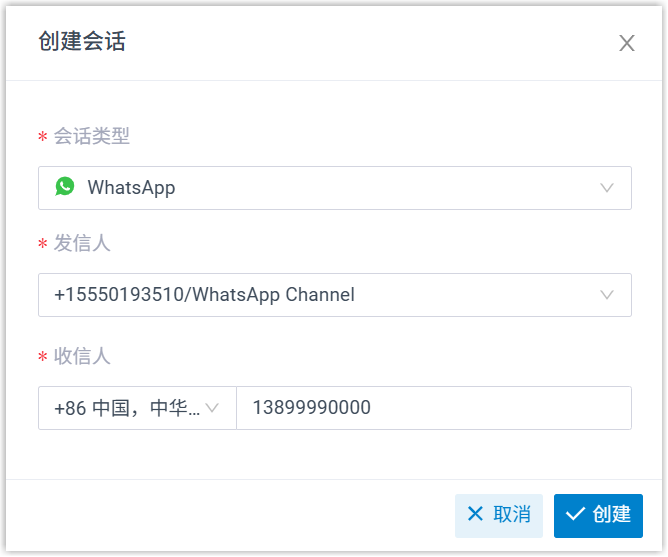The height and width of the screenshot is (557, 668).
Task: Click the green WhatsApp logo icon
Action: [x=65, y=187]
